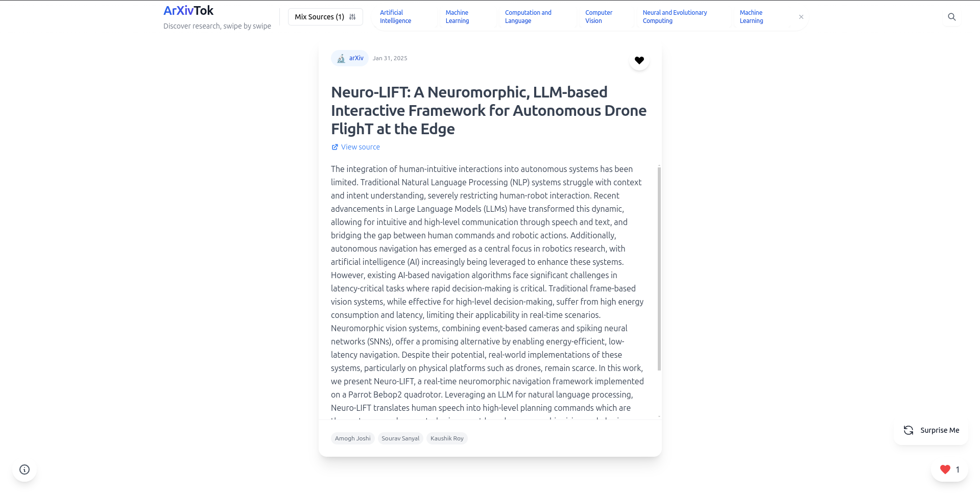980x494 pixels.
Task: Click the arXiv source badge
Action: pyautogui.click(x=350, y=58)
